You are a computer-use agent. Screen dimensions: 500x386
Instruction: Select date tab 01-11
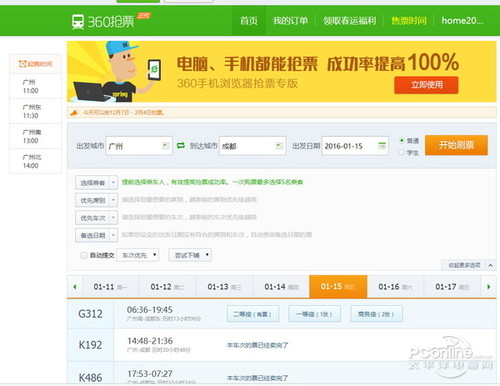coord(110,287)
